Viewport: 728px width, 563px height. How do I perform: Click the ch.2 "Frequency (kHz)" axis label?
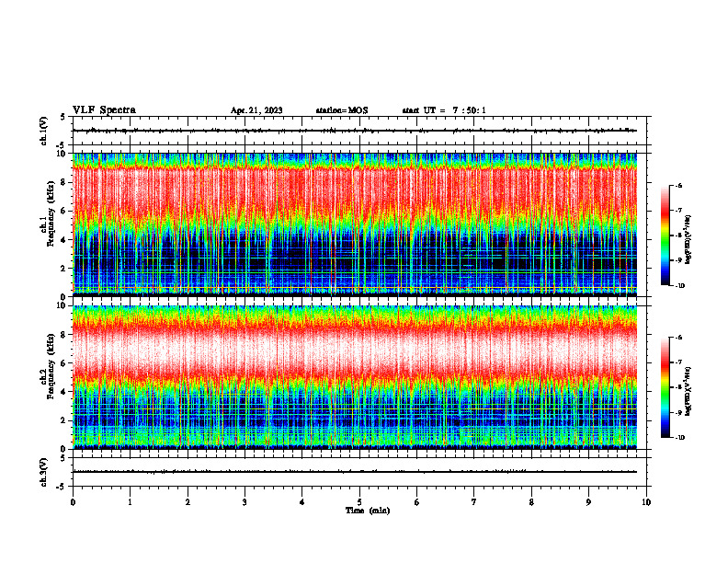coord(51,366)
